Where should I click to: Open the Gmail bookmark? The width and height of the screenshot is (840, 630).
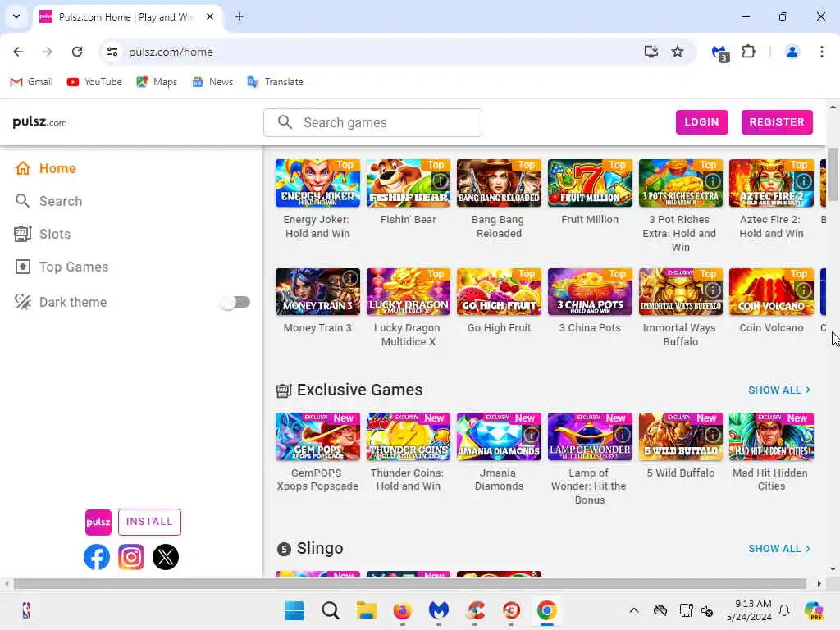[x=32, y=82]
